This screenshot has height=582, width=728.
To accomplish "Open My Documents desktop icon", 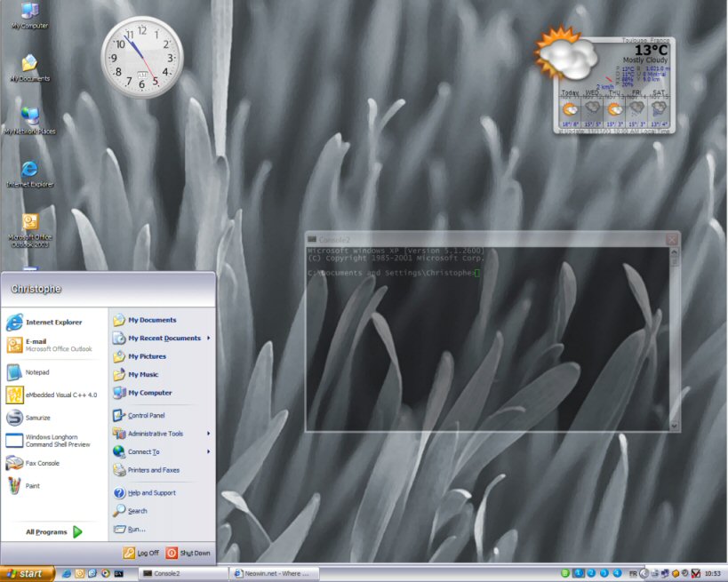I will 29,68.
